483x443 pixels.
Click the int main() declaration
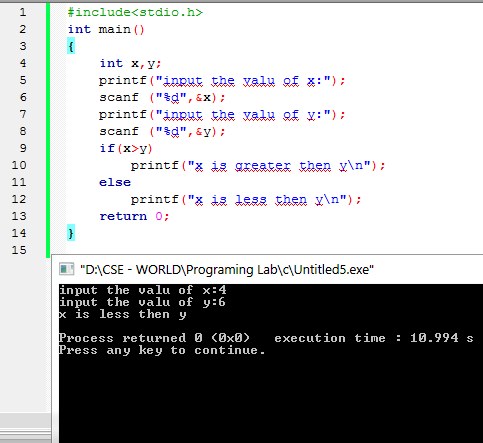[106, 29]
